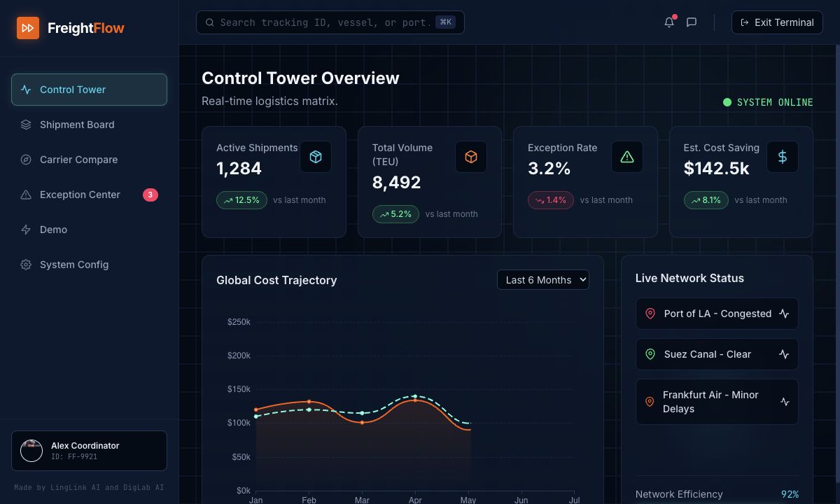This screenshot has height=504, width=840.
Task: Click the activity pulse icon for Suez Canal
Action: point(784,354)
